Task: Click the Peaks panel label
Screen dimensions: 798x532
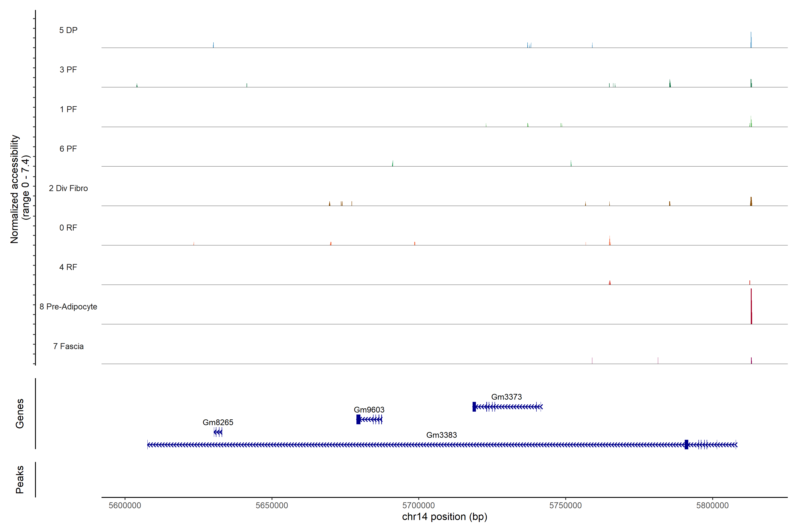Action: [20, 479]
